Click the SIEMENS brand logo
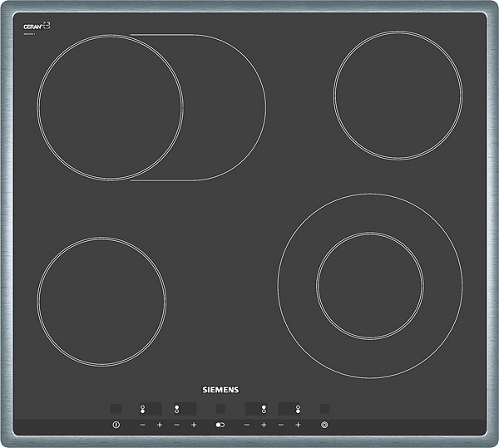Screen dimensions: 499x448 [x=220, y=390]
